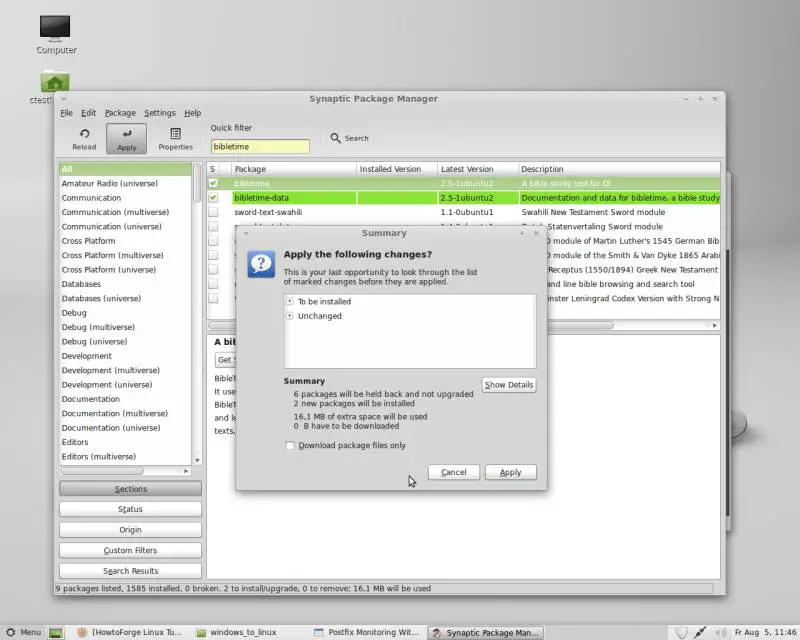Click the package list horizontal scrollbar
The height and width of the screenshot is (640, 800).
411,325
